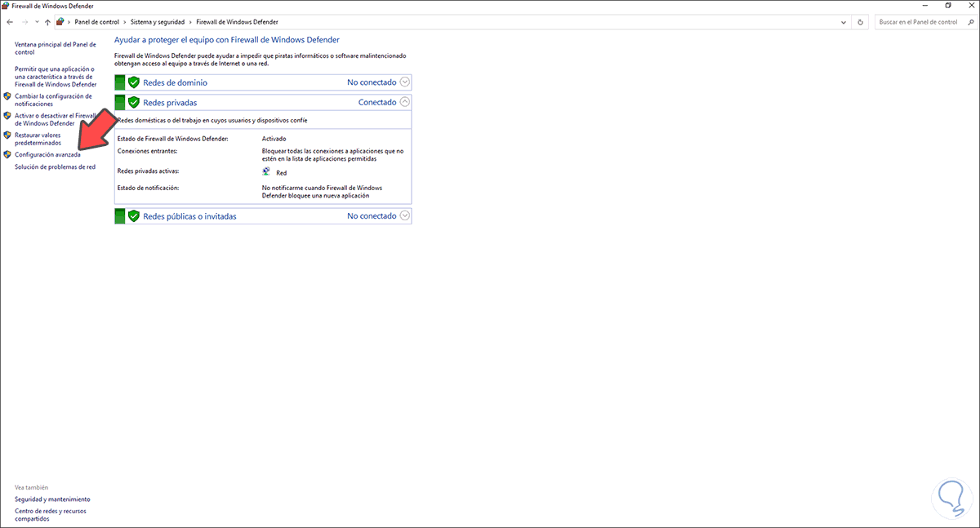Screen dimensions: 980x528
Task: Open 'Centro de redes y recursos compartidos'
Action: click(51, 514)
